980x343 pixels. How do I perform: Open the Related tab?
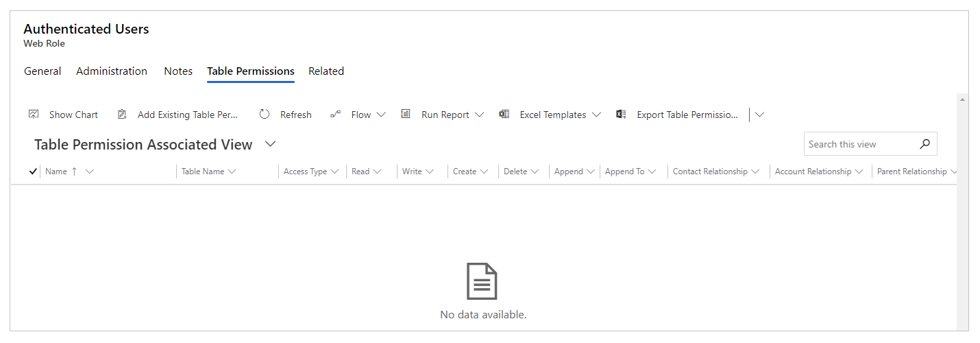click(x=326, y=71)
